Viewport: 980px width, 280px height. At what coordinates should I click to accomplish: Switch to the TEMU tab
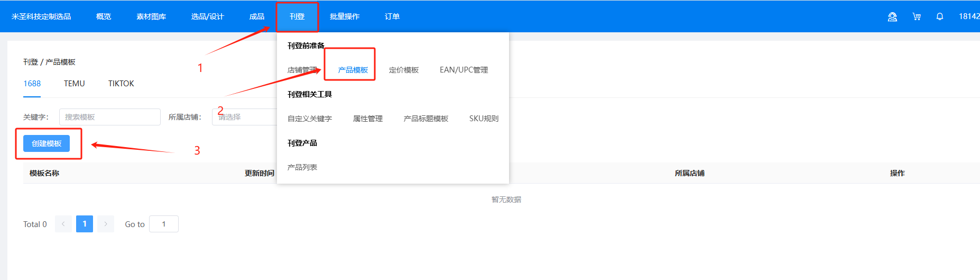tap(74, 84)
